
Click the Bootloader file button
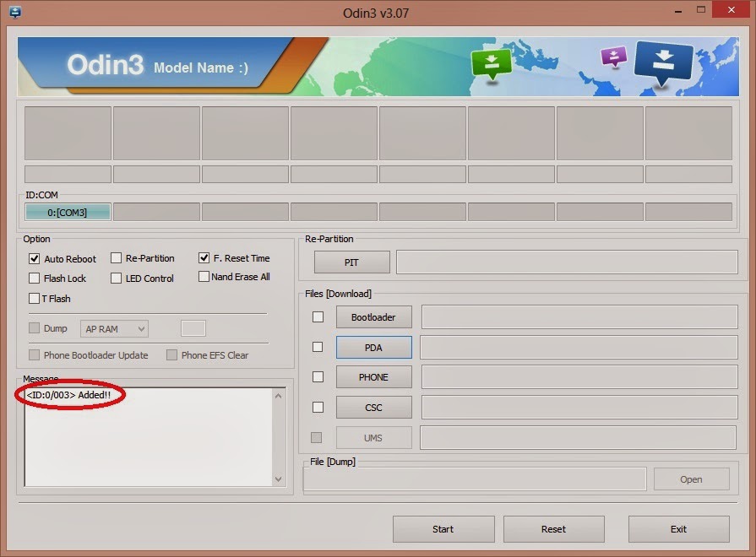click(x=373, y=317)
